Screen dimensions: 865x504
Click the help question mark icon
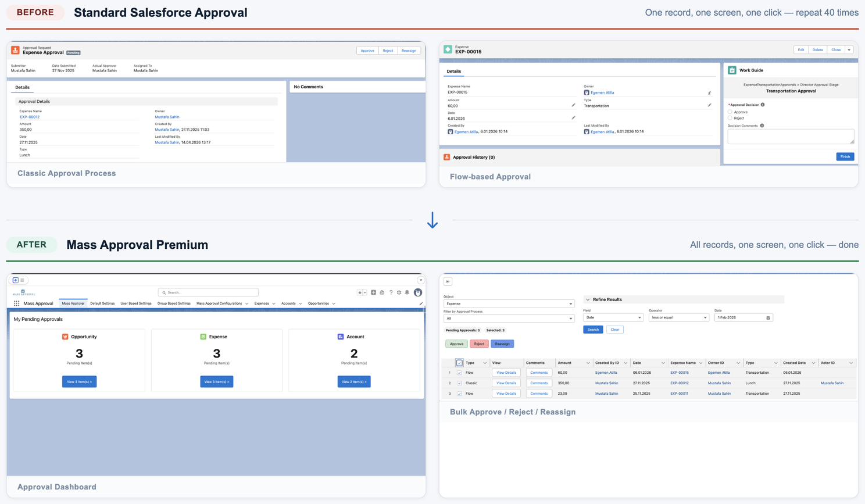[x=391, y=292]
